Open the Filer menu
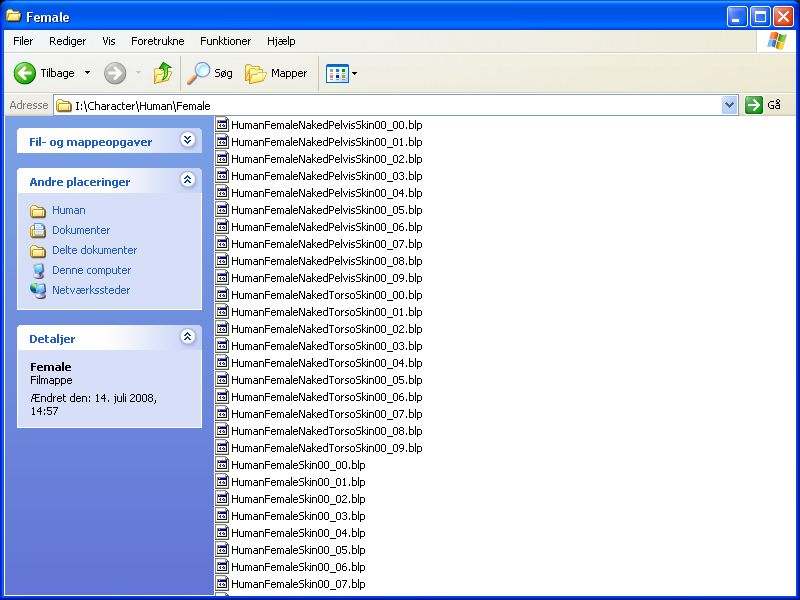The width and height of the screenshot is (800, 600). (x=23, y=41)
